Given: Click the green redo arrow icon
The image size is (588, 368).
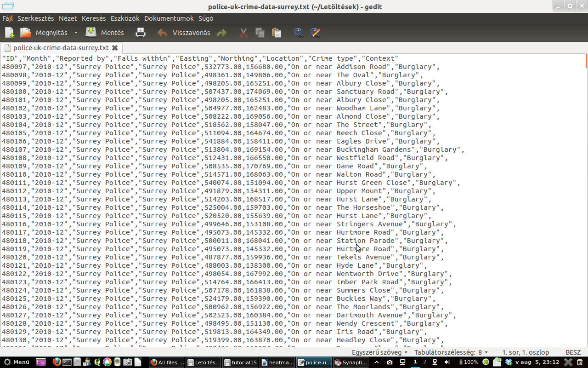Looking at the screenshot, I should tap(221, 33).
